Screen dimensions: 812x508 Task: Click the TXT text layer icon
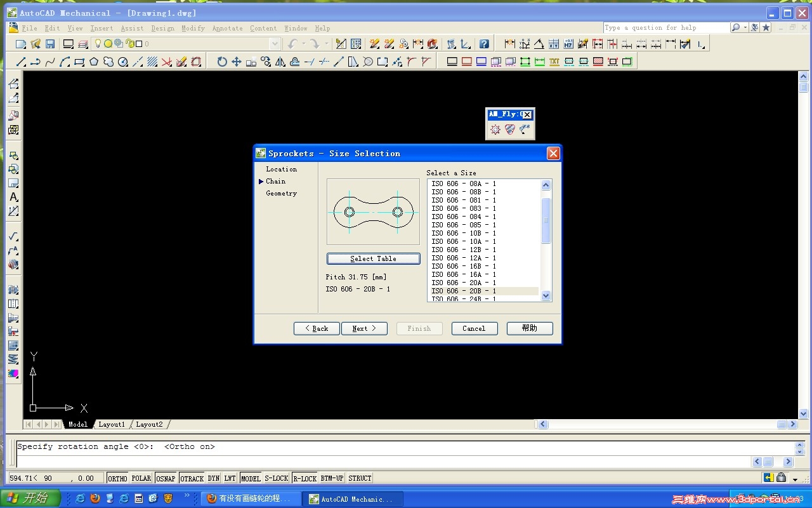(554, 62)
